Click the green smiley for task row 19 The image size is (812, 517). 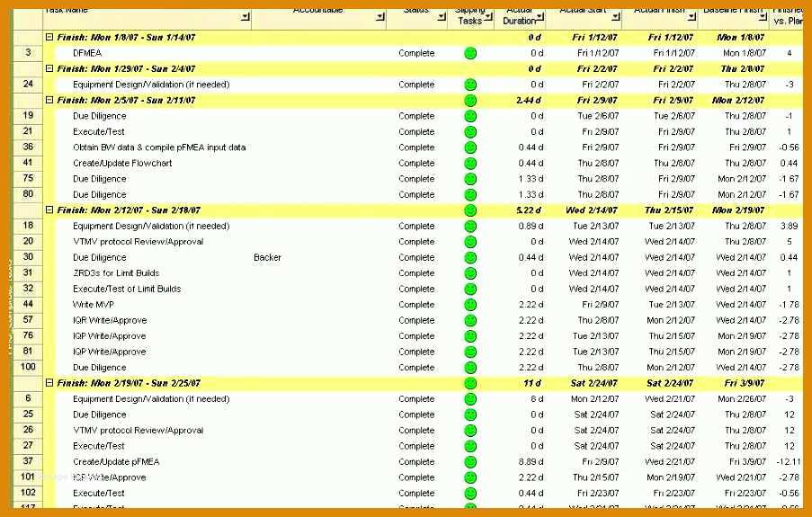(x=470, y=116)
